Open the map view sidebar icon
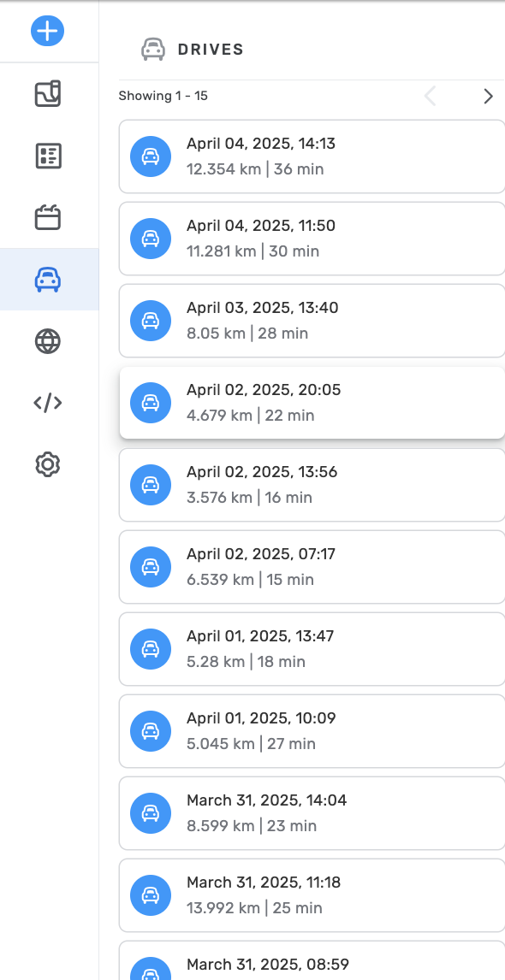The image size is (505, 980). click(48, 94)
